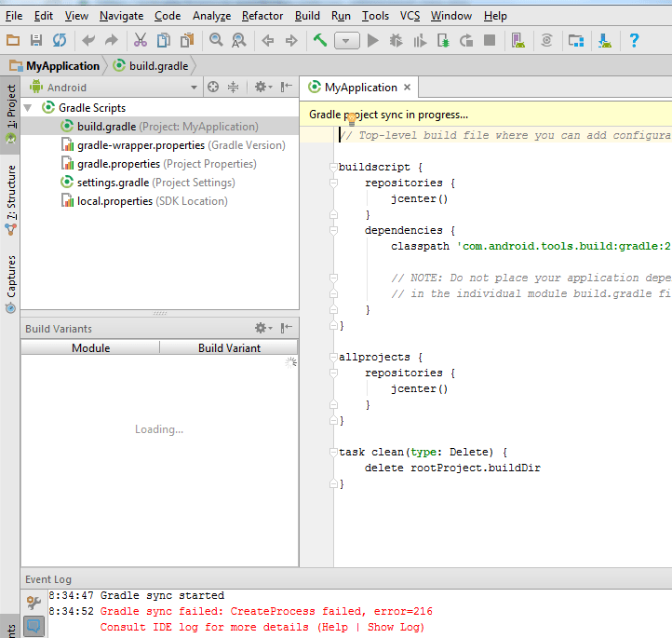This screenshot has height=638, width=672.
Task: Click the Event Log settings wrench icon
Action: point(34,602)
